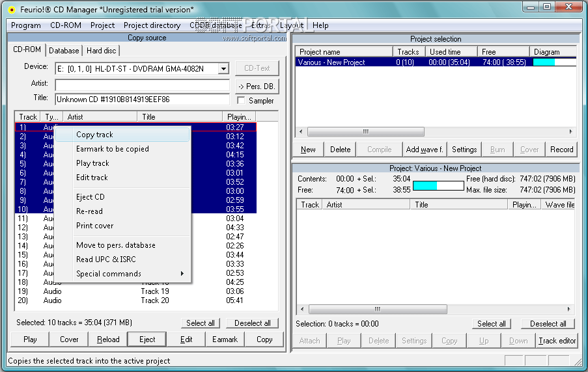Open the Track editor
Viewport: 588px width, 372px height.
click(x=557, y=341)
